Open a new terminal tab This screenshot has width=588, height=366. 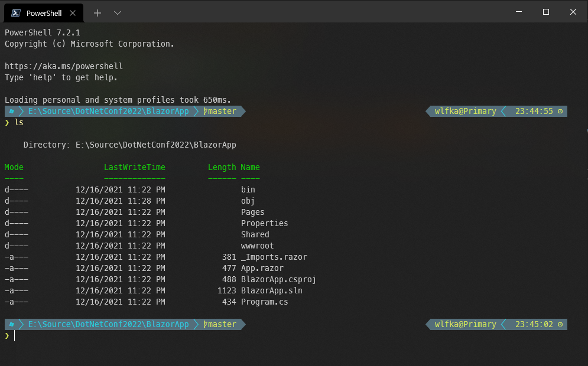click(x=98, y=13)
